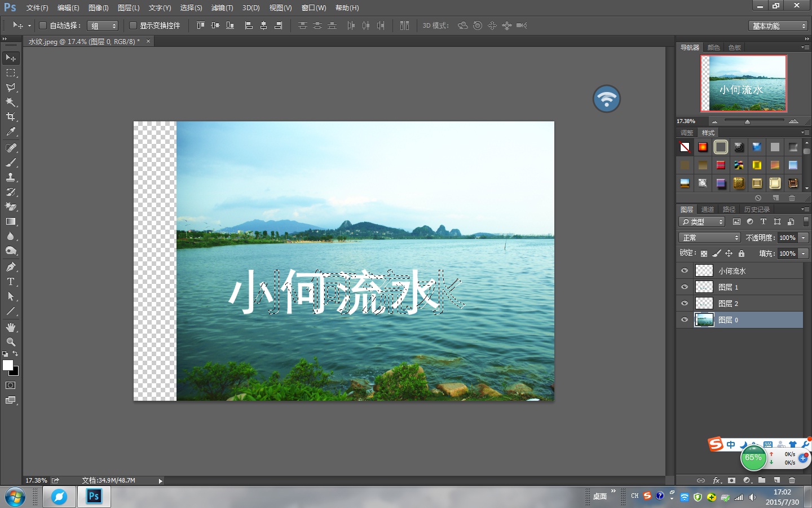Select the Zoom tool
This screenshot has height=508, width=812.
point(11,342)
